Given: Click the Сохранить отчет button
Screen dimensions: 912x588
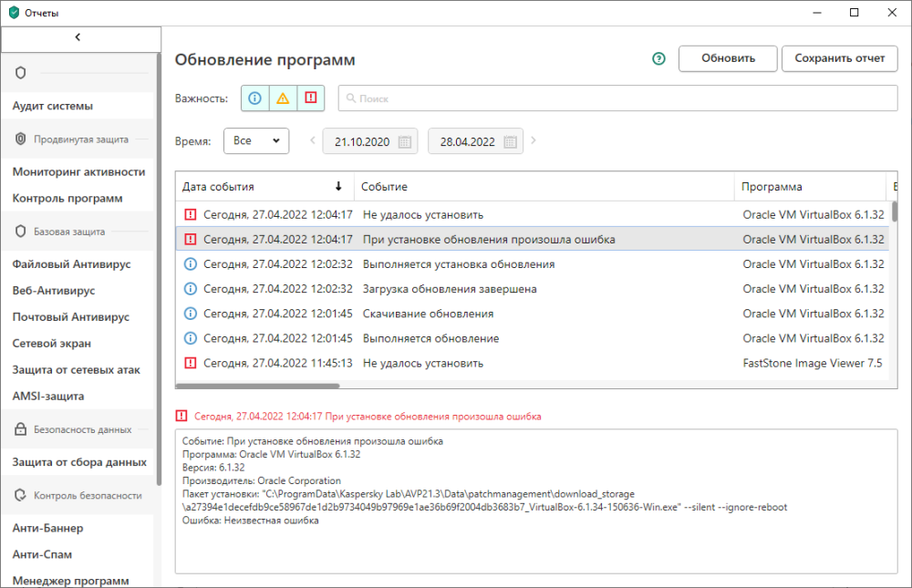Looking at the screenshot, I should click(x=839, y=58).
